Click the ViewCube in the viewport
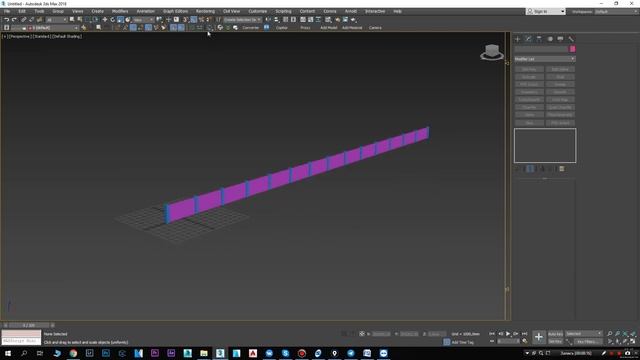 492,52
